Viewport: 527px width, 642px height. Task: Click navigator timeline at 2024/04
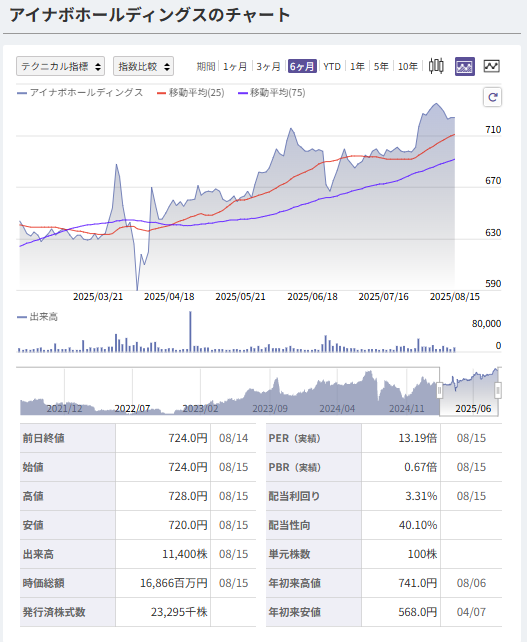click(337, 408)
